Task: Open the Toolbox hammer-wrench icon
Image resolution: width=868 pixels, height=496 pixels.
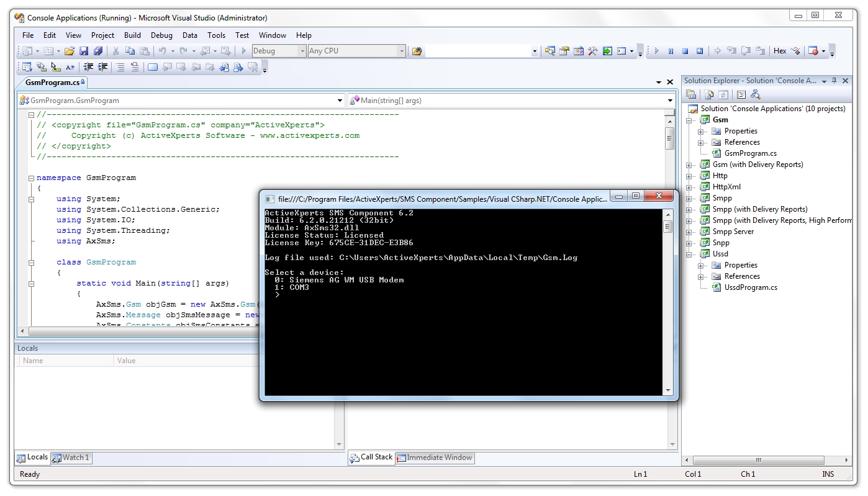Action: pos(592,51)
